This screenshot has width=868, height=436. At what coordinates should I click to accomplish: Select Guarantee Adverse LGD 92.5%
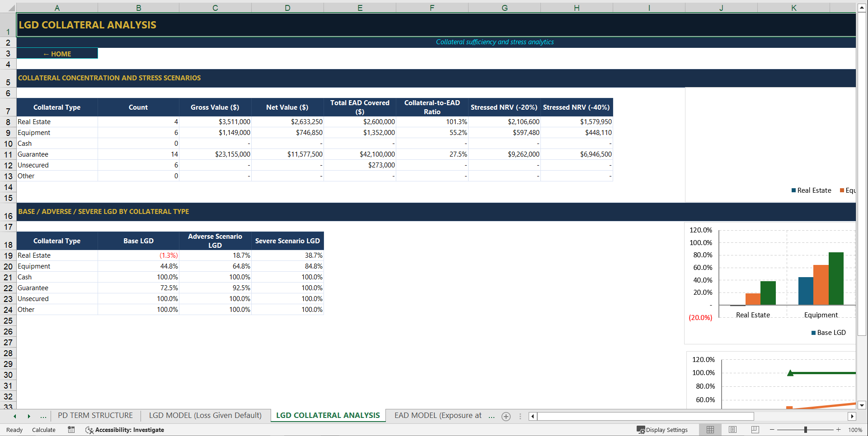click(215, 288)
